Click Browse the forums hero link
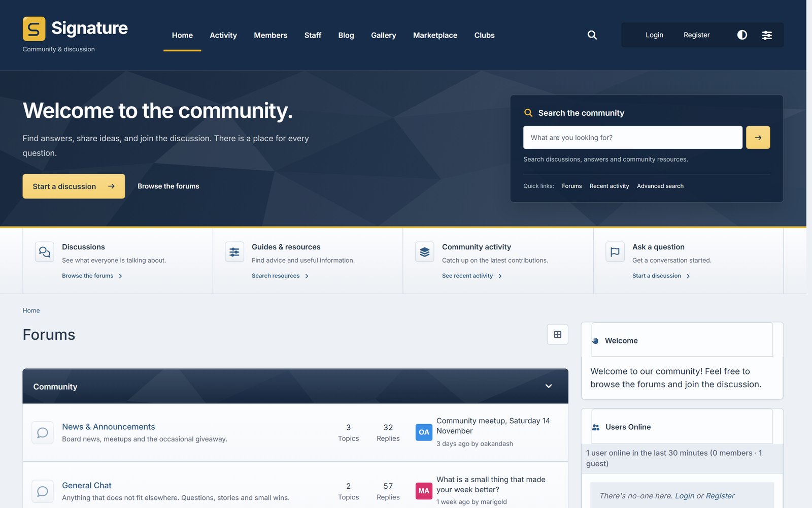 click(x=168, y=186)
